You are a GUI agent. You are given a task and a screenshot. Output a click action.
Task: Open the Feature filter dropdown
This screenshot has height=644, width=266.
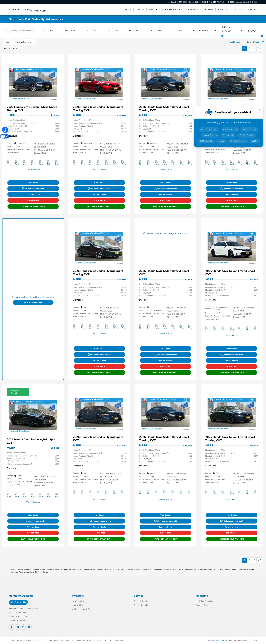click(165, 31)
